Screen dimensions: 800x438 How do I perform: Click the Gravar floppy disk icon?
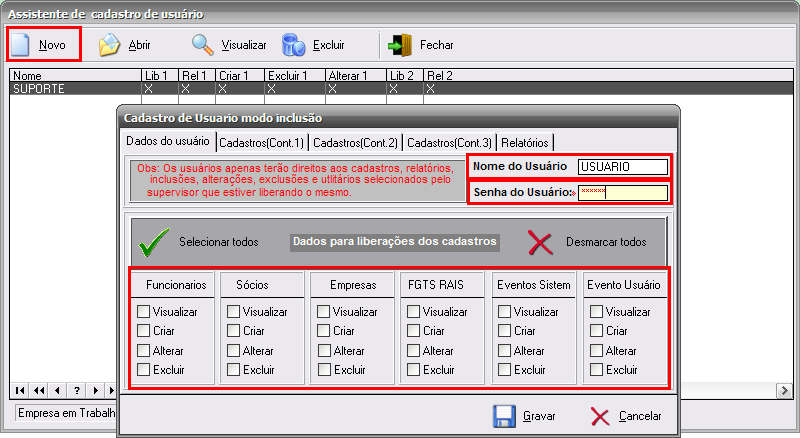504,416
